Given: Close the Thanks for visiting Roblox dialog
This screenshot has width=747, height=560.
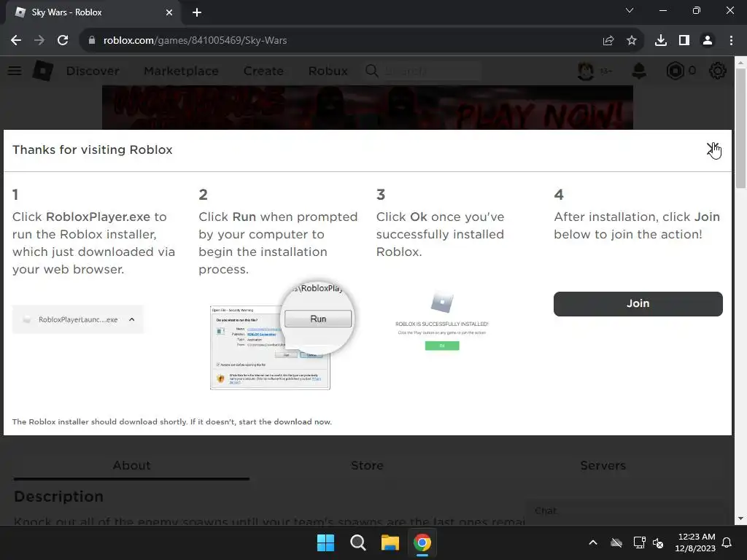Looking at the screenshot, I should point(713,149).
